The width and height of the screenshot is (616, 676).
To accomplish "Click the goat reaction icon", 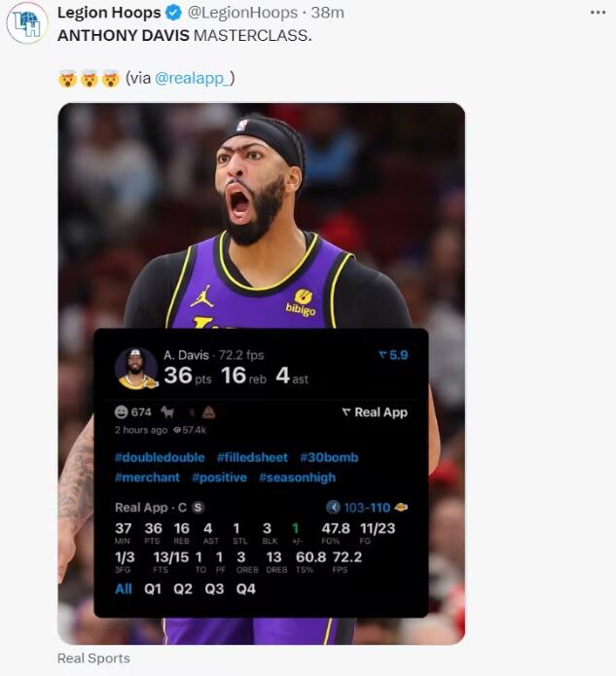I will coord(167,412).
